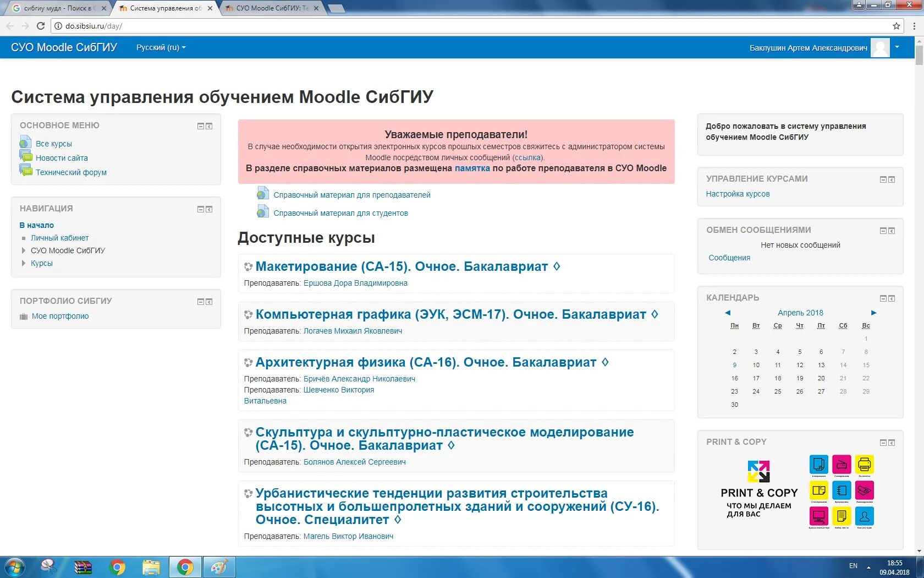The width and height of the screenshot is (924, 578).
Task: Click the Новости сайта forum icon
Action: (x=26, y=157)
